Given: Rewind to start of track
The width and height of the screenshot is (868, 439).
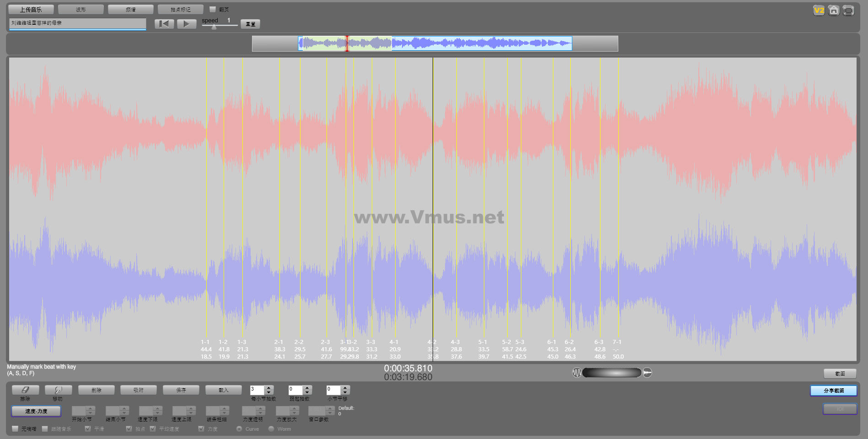Looking at the screenshot, I should (164, 24).
